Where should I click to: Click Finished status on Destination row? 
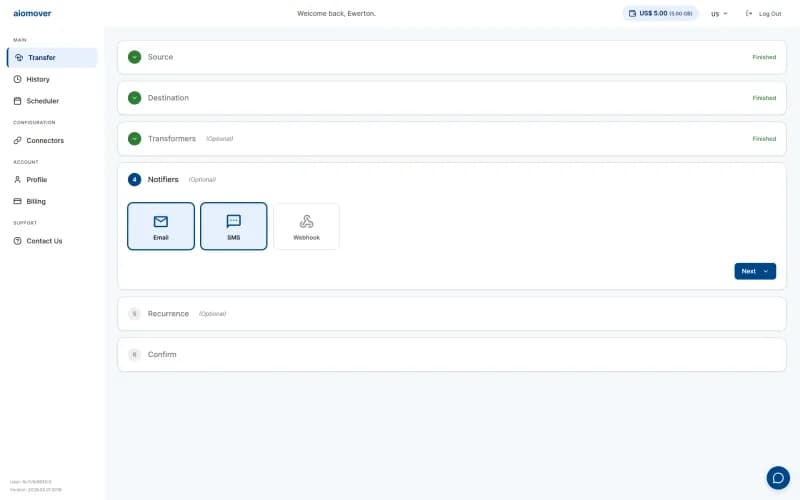click(x=764, y=98)
